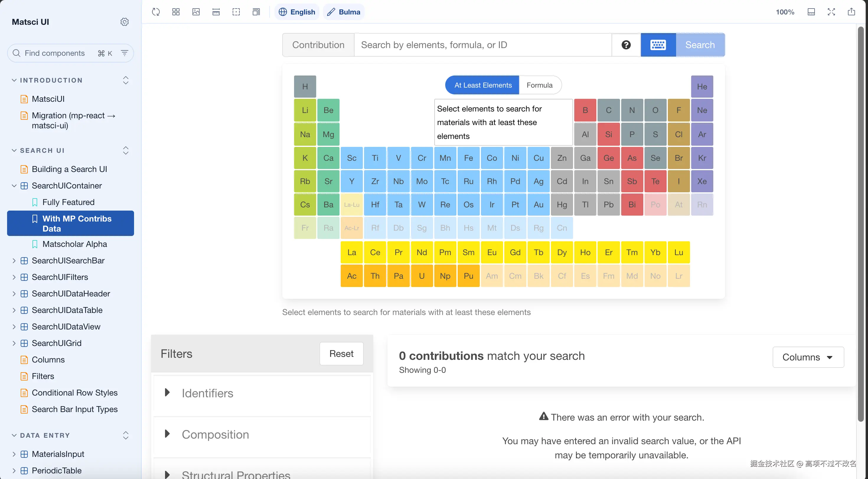Open the Matscholar Alpha story
The width and height of the screenshot is (868, 479).
[x=74, y=244]
